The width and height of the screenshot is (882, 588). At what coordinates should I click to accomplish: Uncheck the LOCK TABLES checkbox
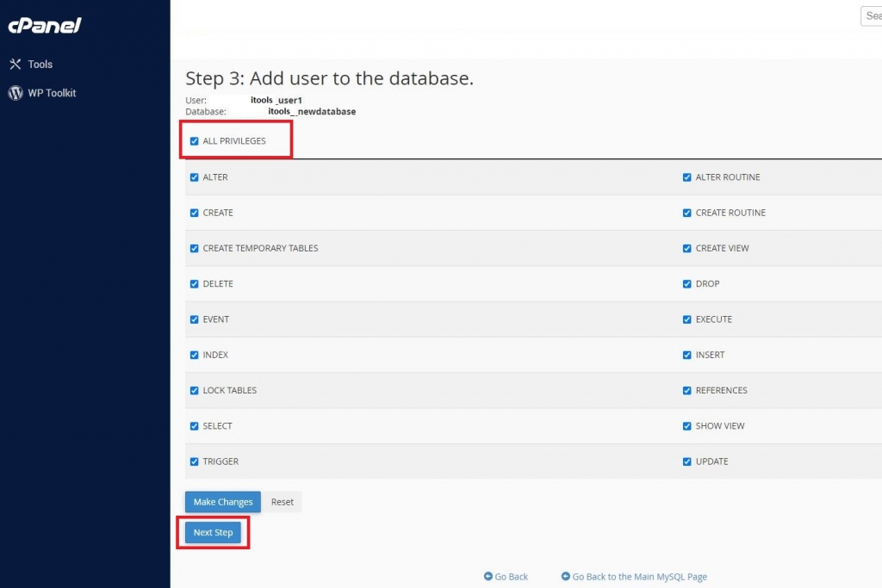click(x=194, y=391)
